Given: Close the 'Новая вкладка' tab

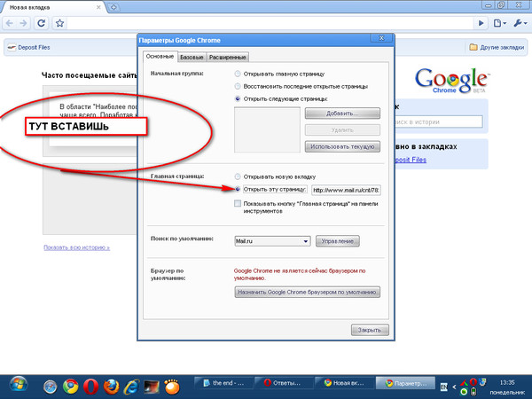Looking at the screenshot, I should coord(98,7).
